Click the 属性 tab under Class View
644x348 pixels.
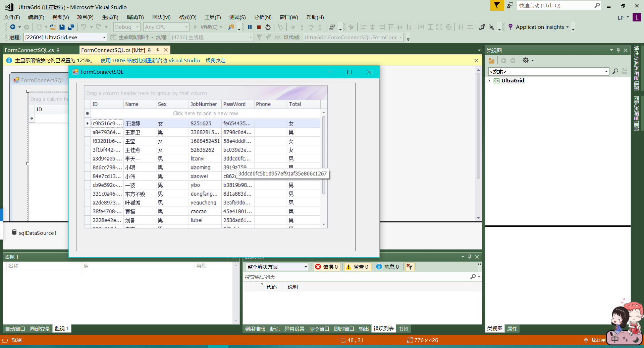click(512, 329)
